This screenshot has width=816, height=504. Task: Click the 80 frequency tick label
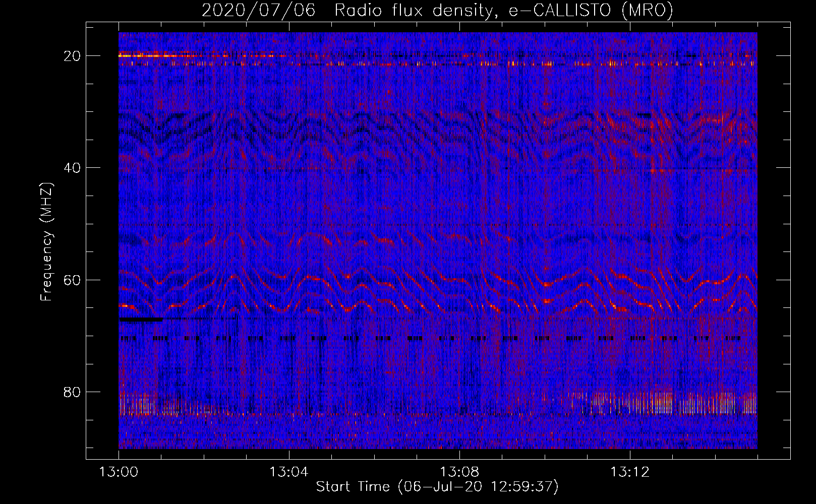tap(72, 392)
